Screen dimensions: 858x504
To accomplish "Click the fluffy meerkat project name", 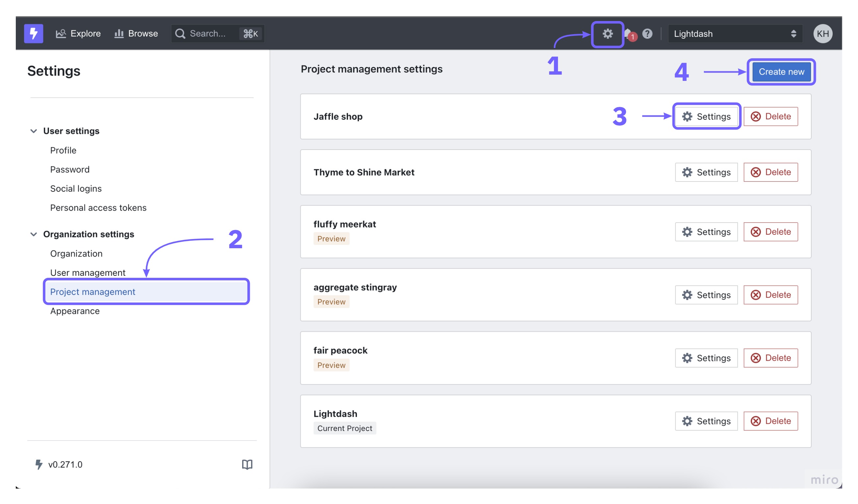I will (344, 224).
